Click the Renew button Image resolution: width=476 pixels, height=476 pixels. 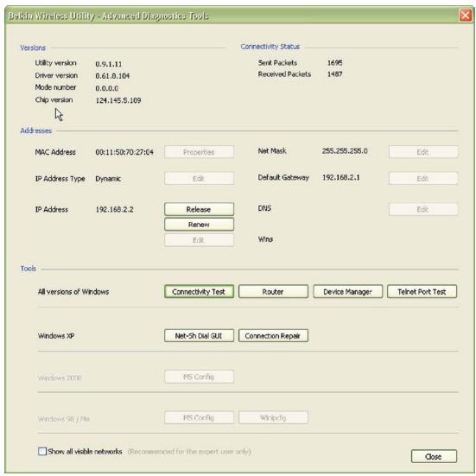pos(199,225)
